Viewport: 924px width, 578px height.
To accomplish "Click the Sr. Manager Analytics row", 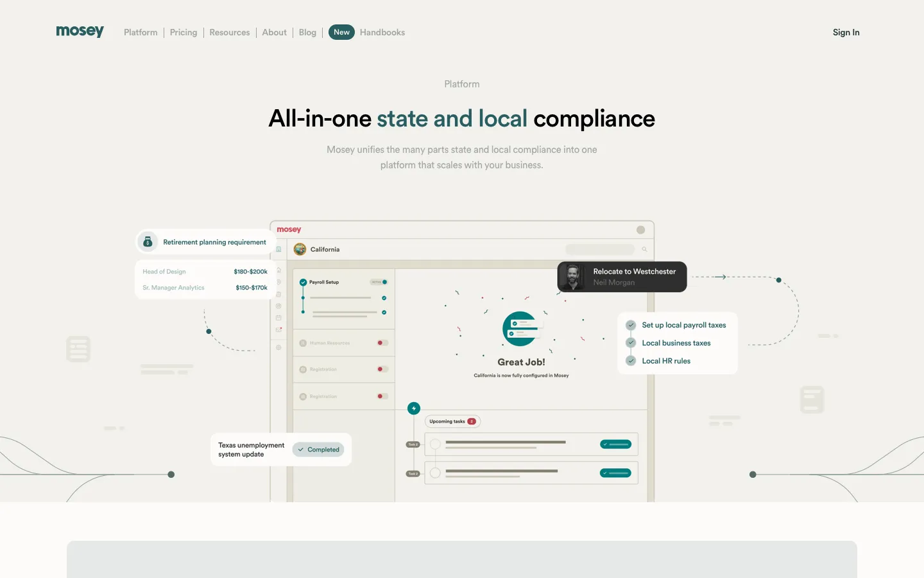I will tap(205, 288).
